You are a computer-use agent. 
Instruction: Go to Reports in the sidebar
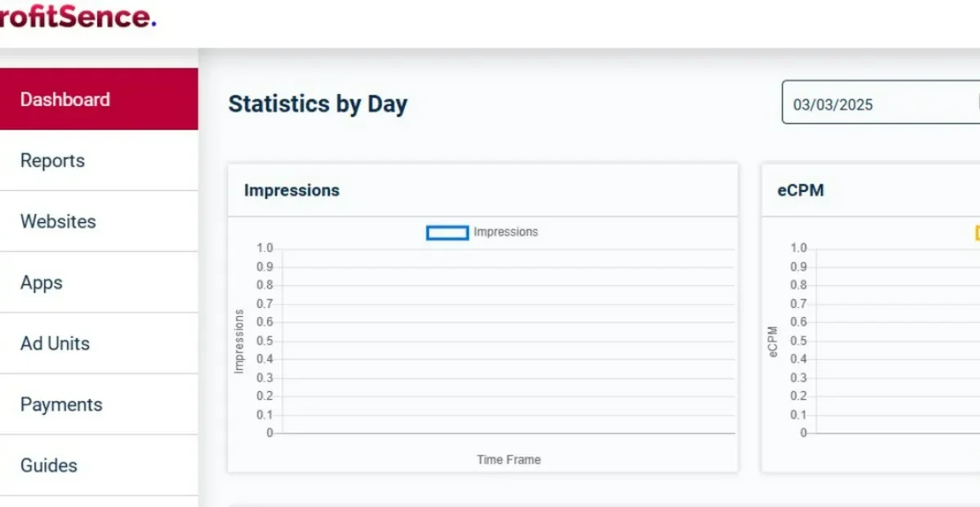[x=99, y=160]
